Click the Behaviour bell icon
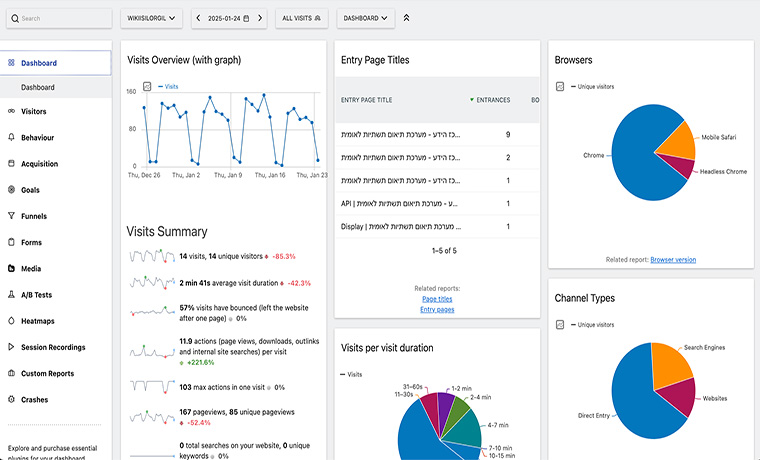This screenshot has width=760, height=460. [11, 137]
